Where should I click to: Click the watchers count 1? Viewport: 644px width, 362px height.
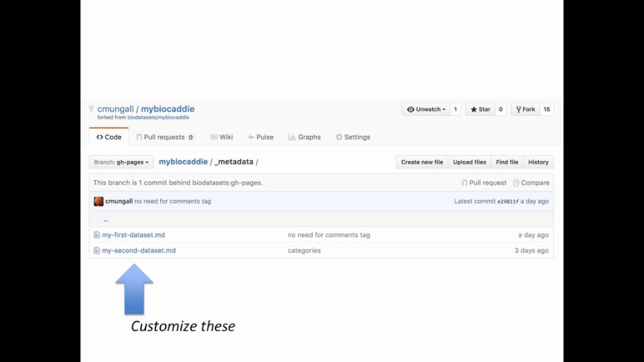click(x=455, y=109)
